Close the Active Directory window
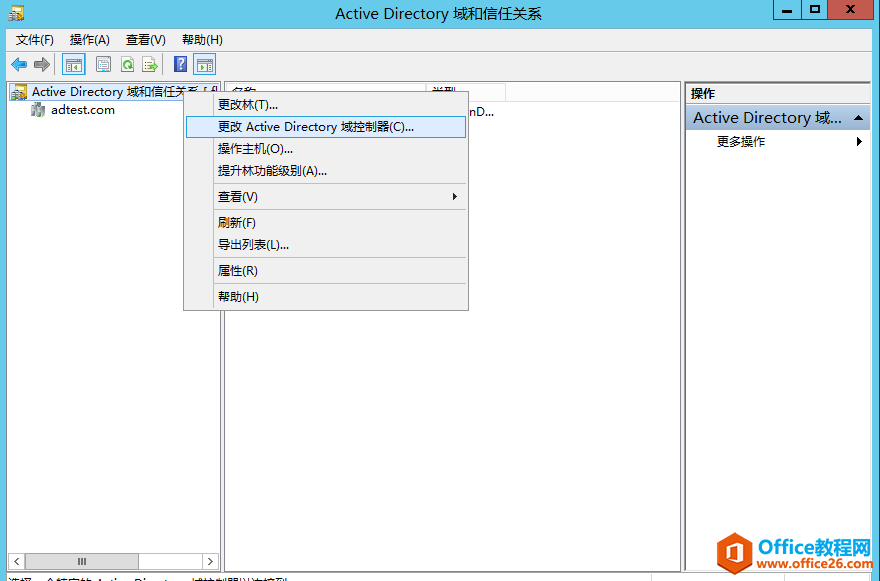Screen dimensions: 880x581 click(850, 10)
